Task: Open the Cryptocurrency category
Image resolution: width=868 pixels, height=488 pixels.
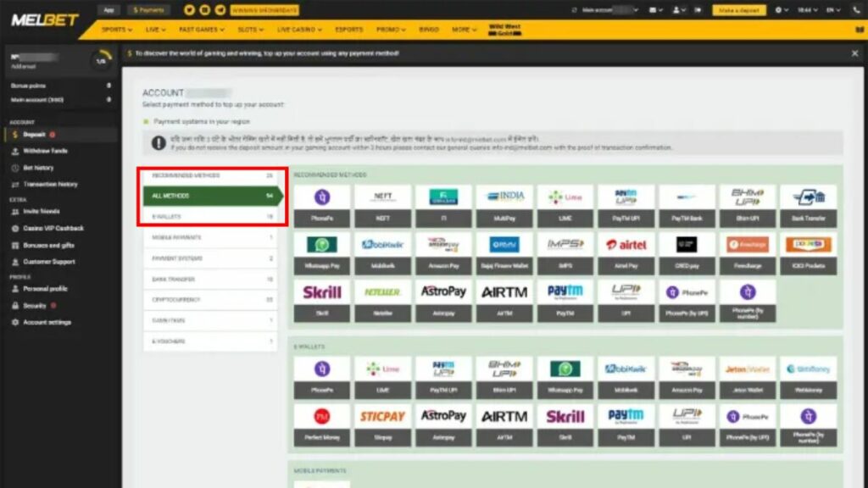Action: tap(211, 300)
